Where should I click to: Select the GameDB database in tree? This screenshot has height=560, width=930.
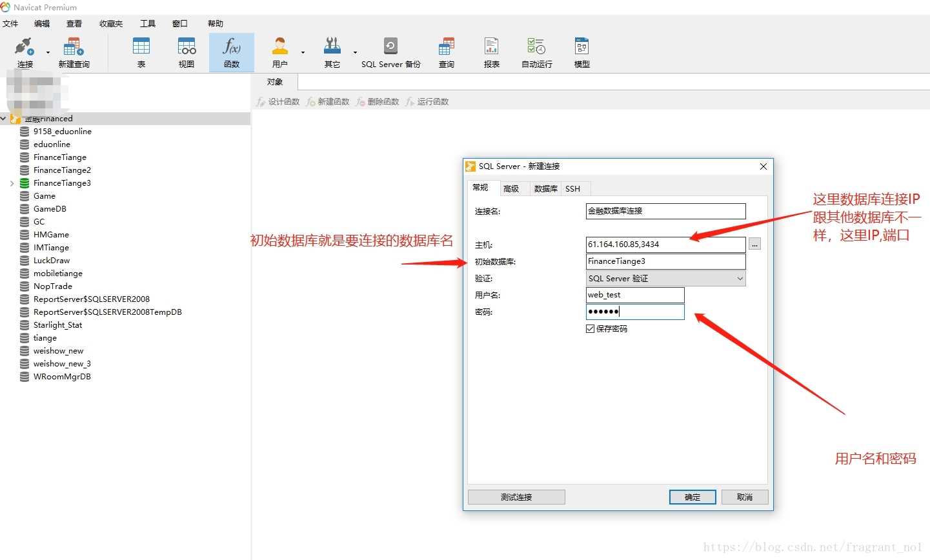coord(50,209)
